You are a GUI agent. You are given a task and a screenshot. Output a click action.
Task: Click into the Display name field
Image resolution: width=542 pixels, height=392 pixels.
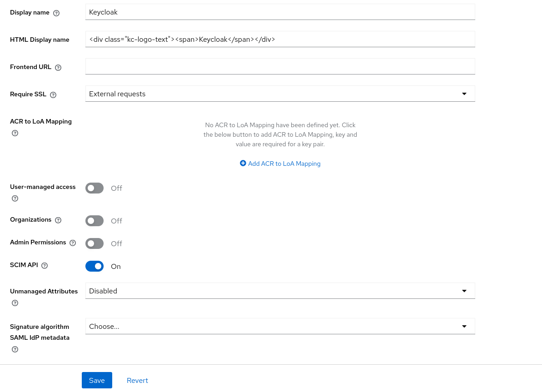(280, 12)
